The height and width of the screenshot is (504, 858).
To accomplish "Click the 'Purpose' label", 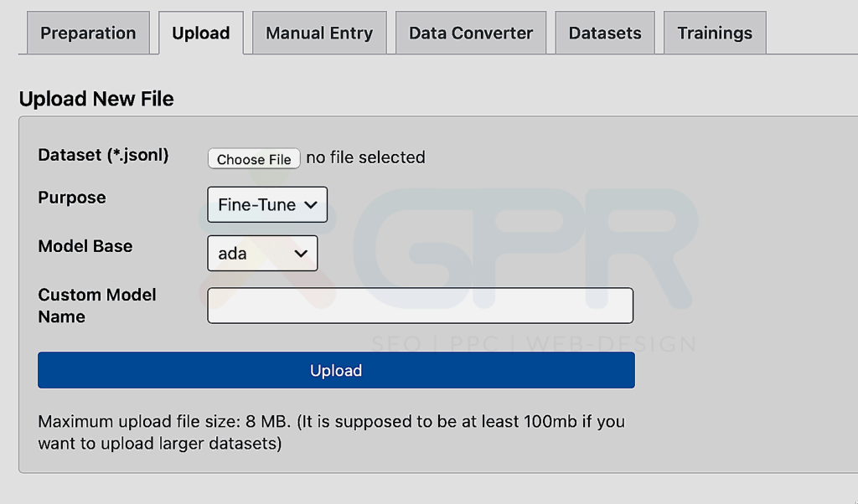I will (x=72, y=198).
